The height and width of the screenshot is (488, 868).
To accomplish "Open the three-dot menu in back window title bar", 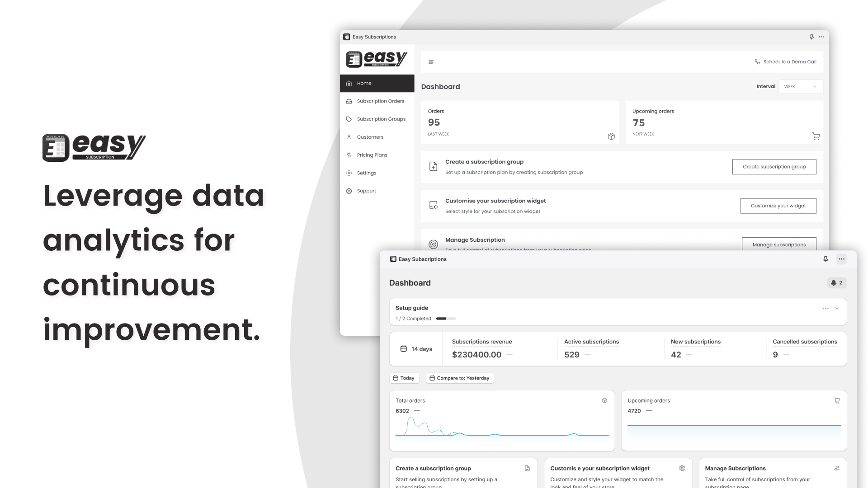I will click(821, 37).
